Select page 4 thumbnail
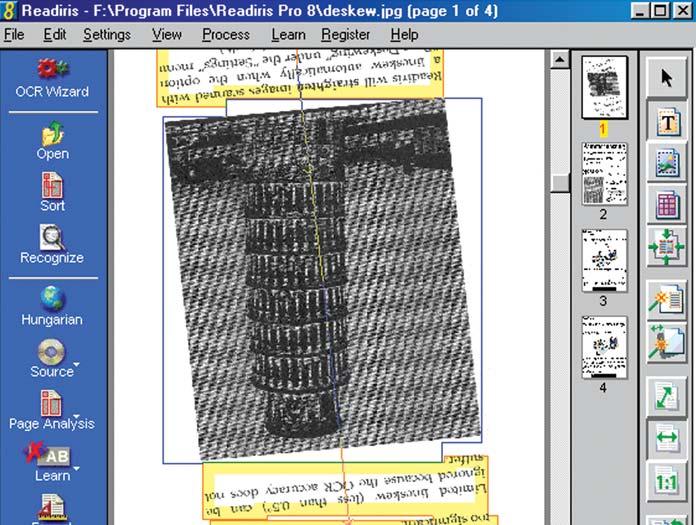696x525 pixels. [x=604, y=347]
